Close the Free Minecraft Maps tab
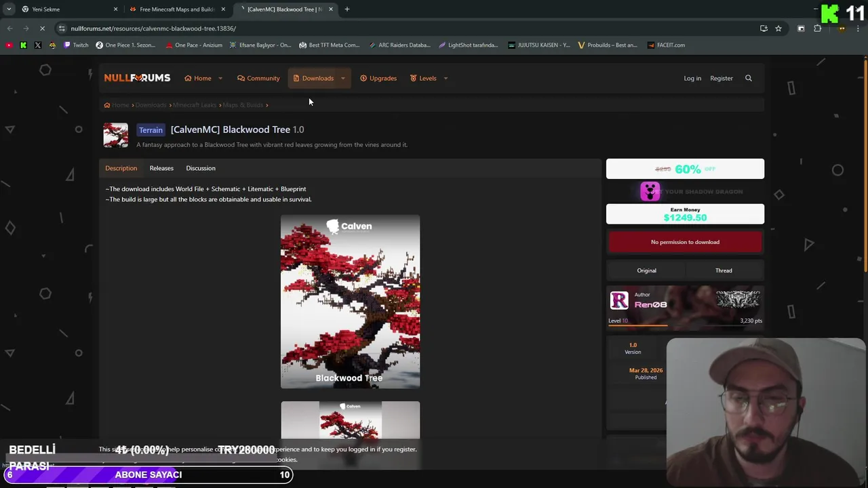This screenshot has width=868, height=488. pos(223,9)
